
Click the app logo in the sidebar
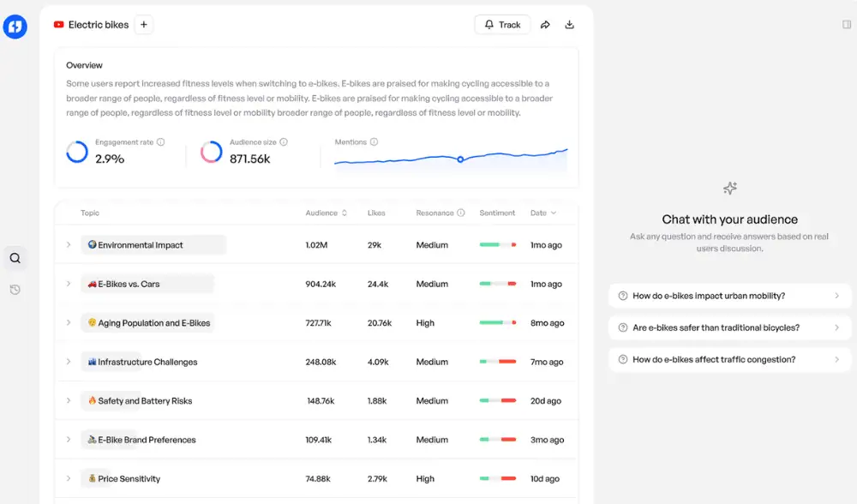15,27
